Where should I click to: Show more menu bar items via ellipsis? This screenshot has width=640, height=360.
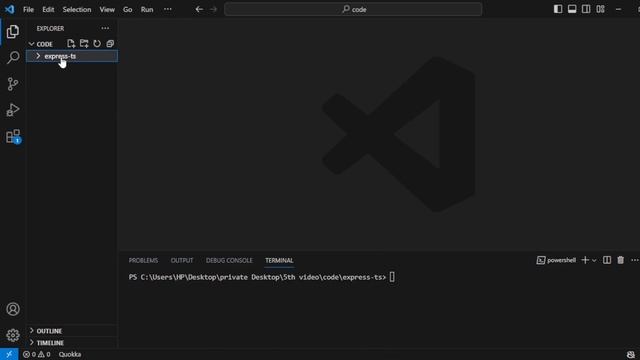click(168, 9)
